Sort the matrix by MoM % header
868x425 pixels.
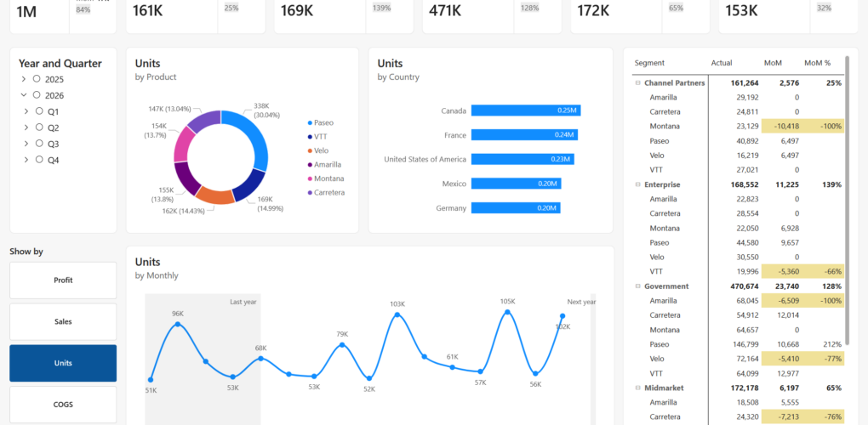817,63
